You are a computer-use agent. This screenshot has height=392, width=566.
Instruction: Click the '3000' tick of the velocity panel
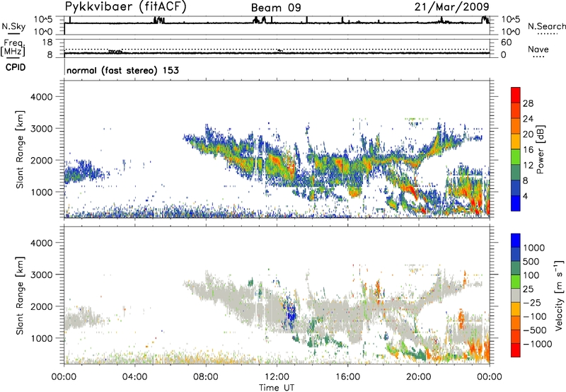[x=41, y=275]
